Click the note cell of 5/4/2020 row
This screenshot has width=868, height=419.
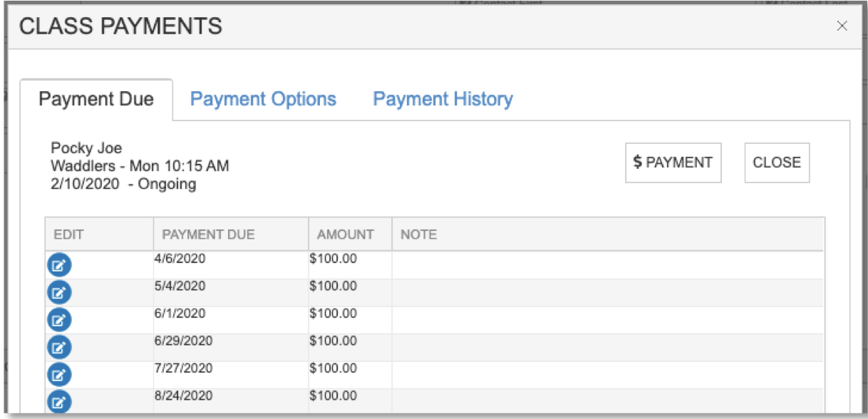(606, 292)
